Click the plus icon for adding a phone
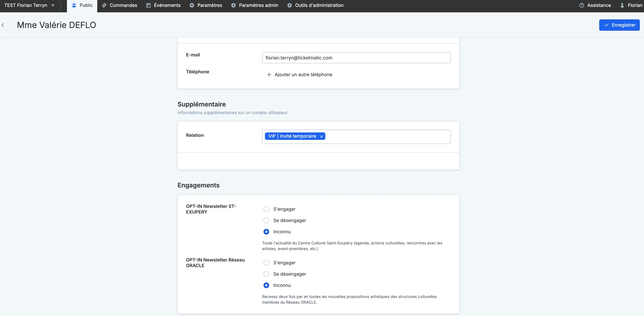This screenshot has width=644, height=316. (x=269, y=75)
